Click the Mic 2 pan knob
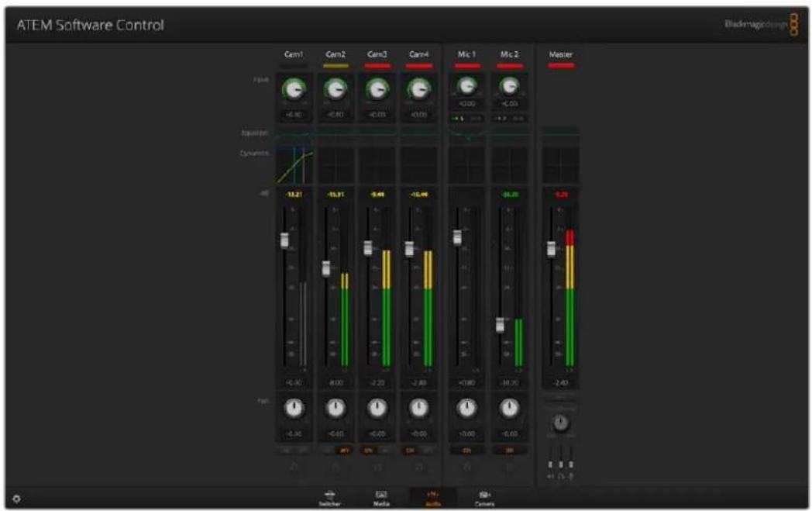Viewport: 812px width, 511px height. 510,409
